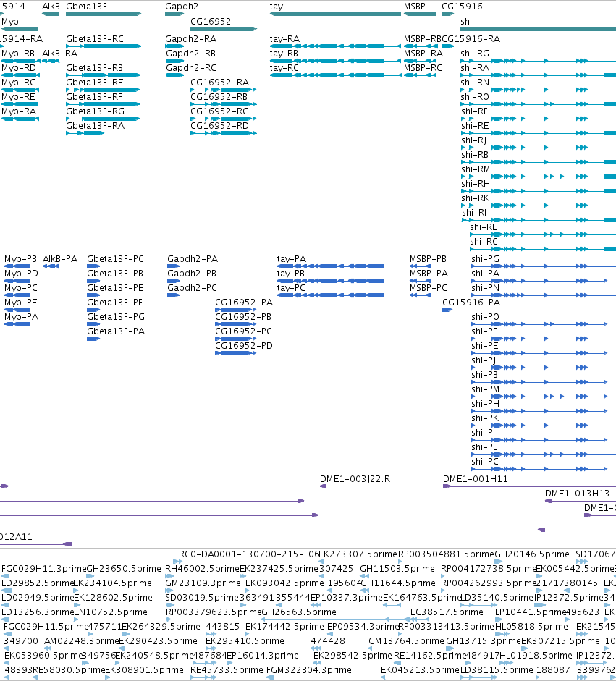Click the Myb gene label
Viewport: 616px width, 681px height.
coord(10,21)
